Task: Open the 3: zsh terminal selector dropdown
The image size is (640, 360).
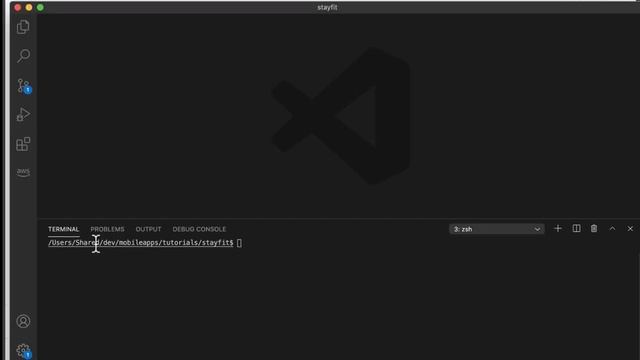Action: tap(497, 229)
